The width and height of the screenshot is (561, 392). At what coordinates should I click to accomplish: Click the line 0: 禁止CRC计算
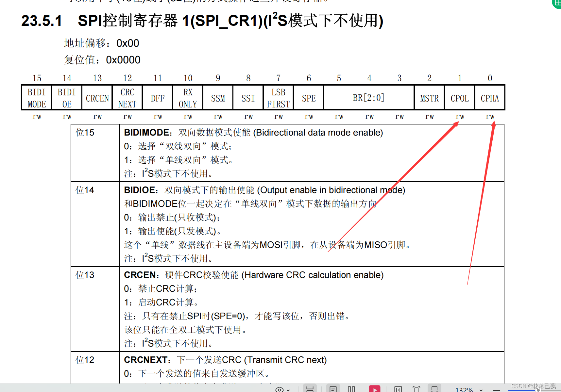click(x=161, y=288)
